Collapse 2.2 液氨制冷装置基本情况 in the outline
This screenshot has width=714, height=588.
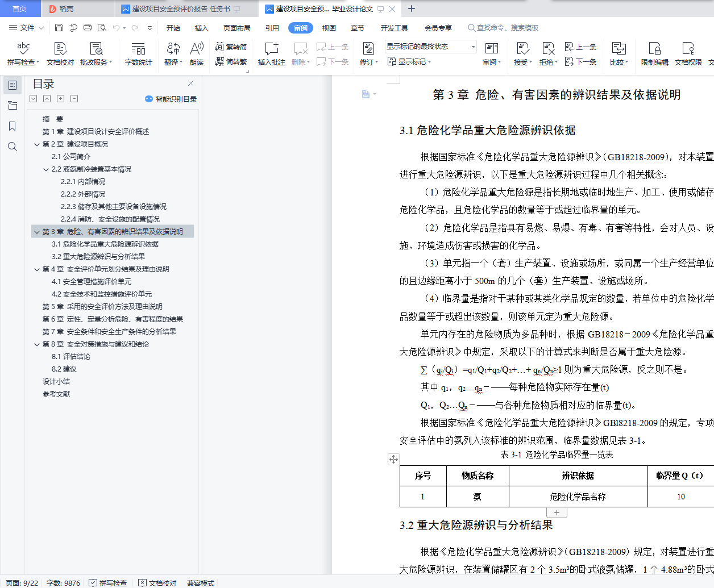(46, 169)
